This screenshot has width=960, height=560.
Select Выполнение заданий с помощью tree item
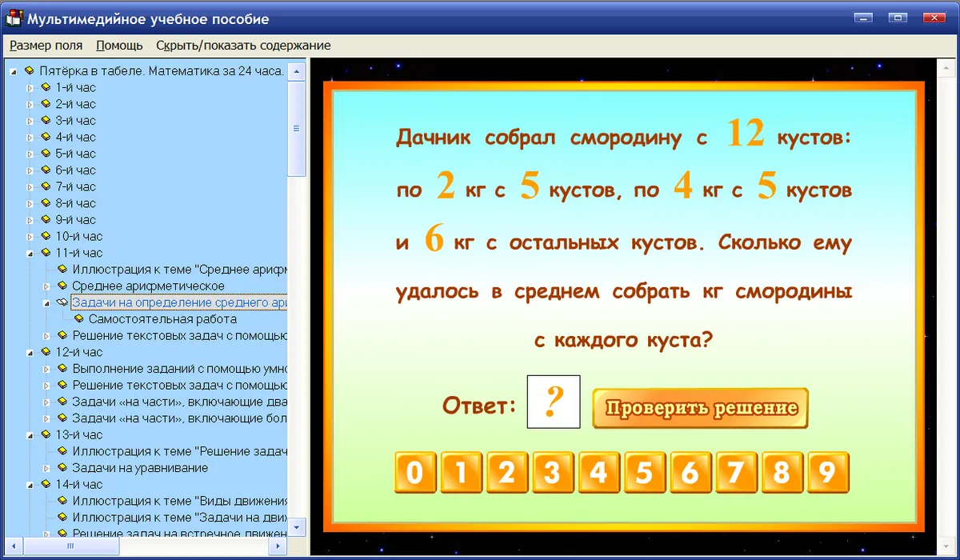point(179,368)
